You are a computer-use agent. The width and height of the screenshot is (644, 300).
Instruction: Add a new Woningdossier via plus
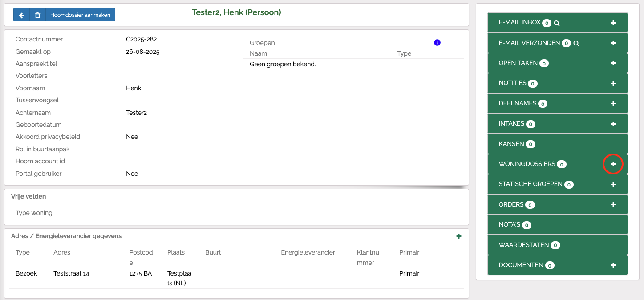pyautogui.click(x=613, y=164)
